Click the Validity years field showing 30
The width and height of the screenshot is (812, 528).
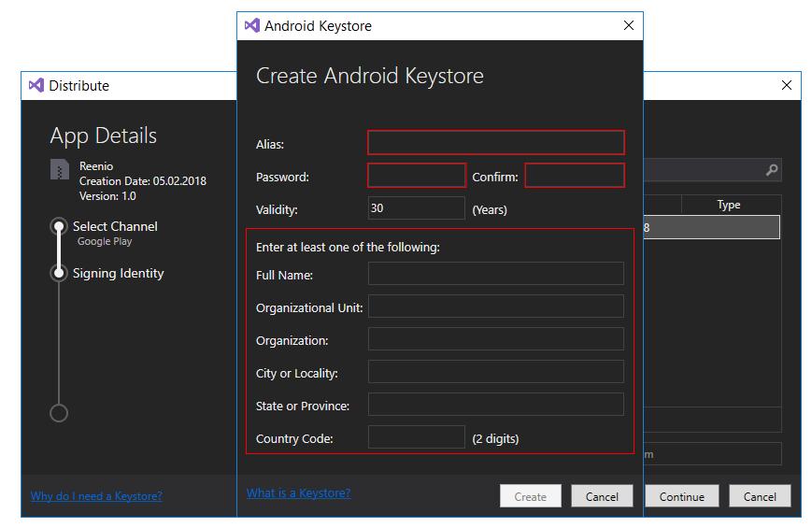[x=417, y=207]
